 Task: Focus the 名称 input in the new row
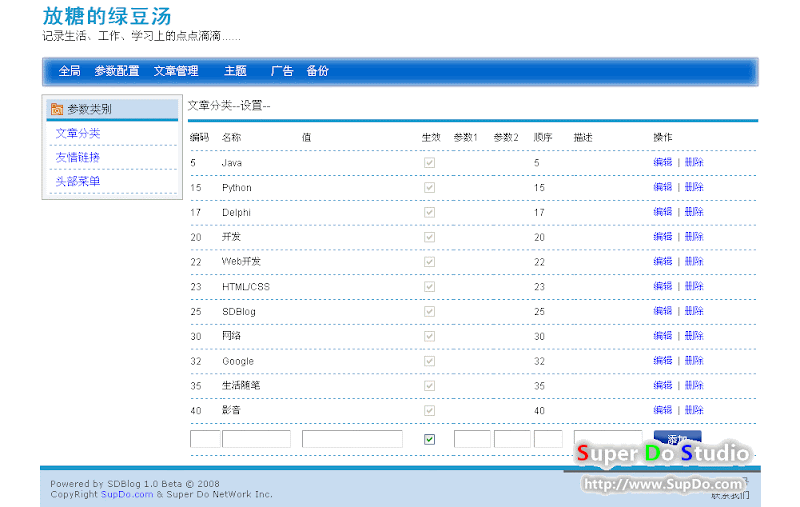(x=257, y=439)
